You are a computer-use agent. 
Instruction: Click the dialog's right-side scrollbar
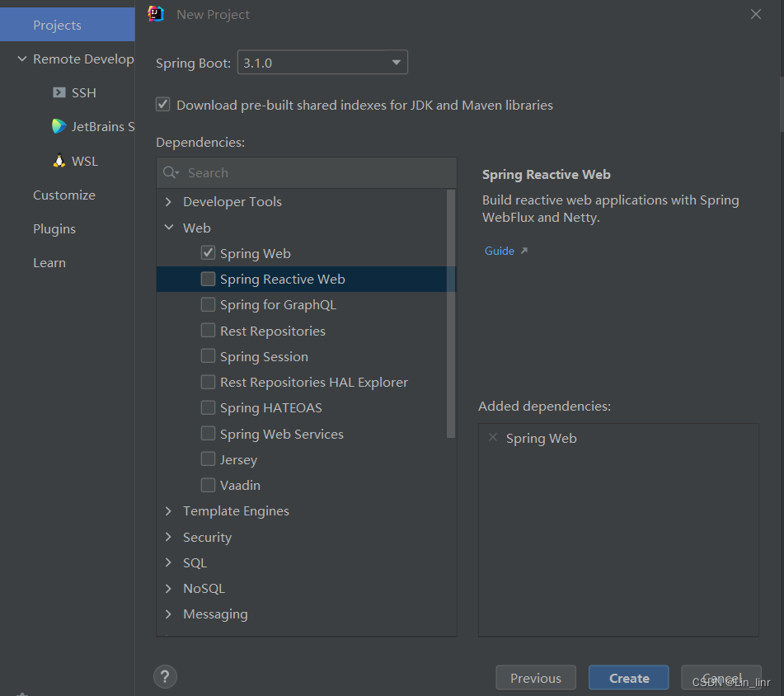[x=781, y=104]
